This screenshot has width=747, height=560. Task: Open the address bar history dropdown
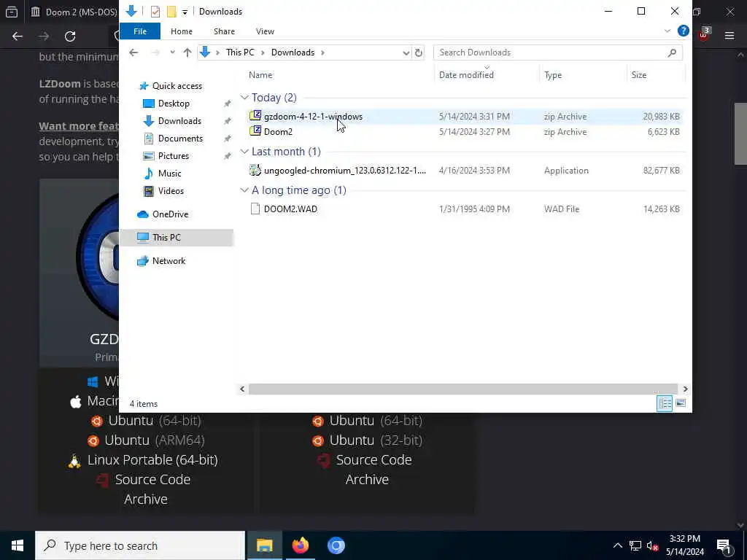(x=406, y=52)
